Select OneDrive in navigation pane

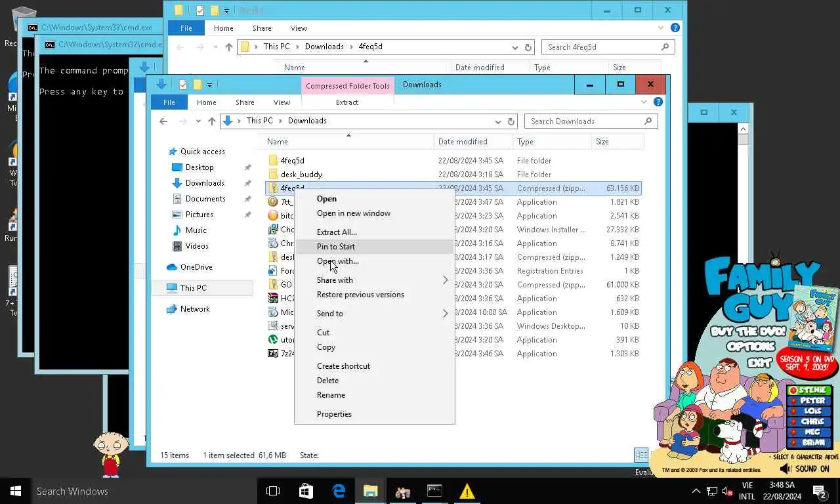(196, 267)
